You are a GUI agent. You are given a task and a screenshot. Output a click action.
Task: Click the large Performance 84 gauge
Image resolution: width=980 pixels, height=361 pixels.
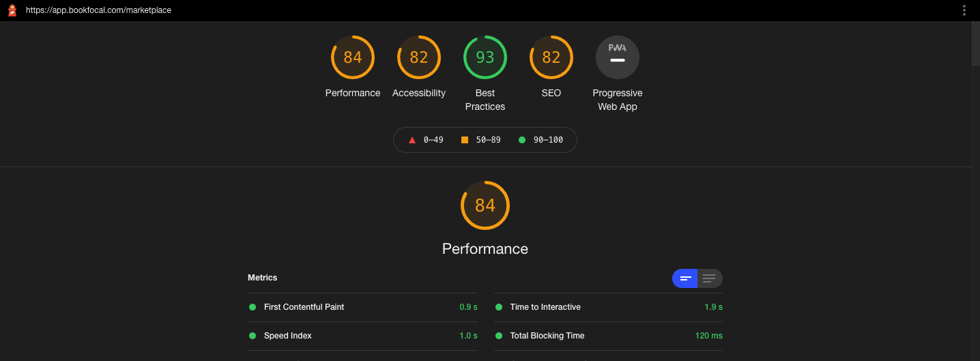coord(485,205)
